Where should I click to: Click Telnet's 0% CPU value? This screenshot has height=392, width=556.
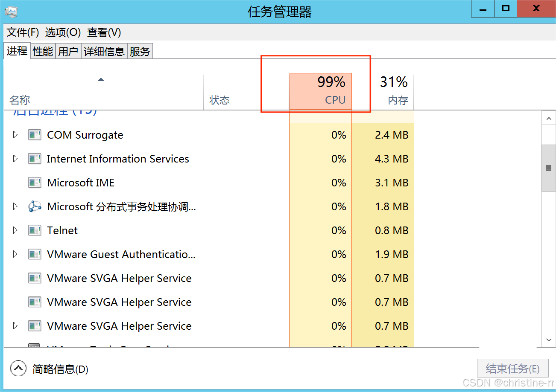click(x=339, y=231)
